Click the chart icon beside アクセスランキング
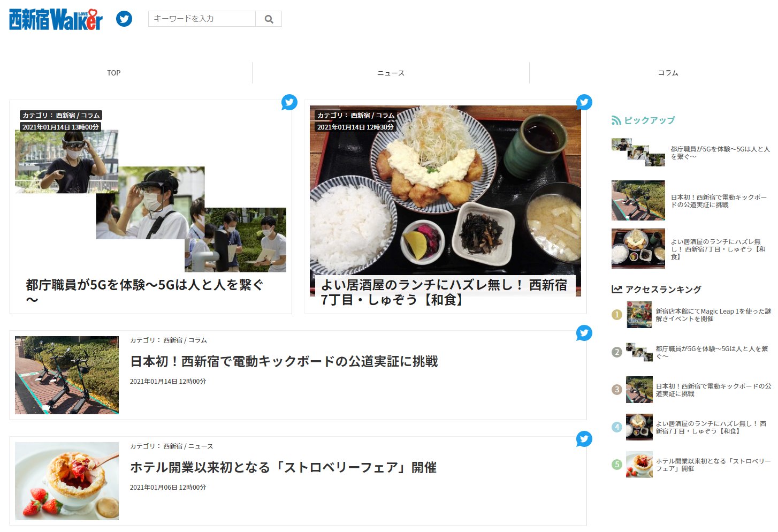 [616, 290]
